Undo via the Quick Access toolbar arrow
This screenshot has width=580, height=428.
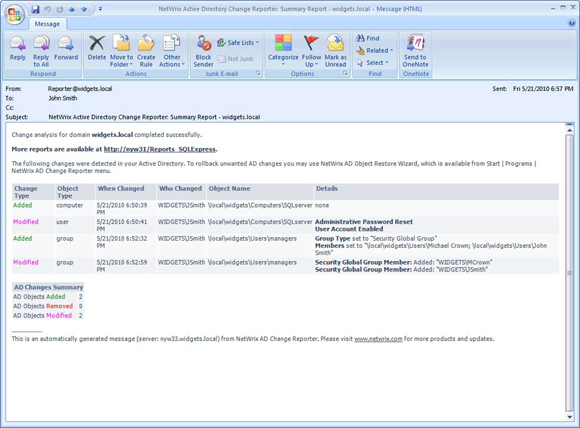48,9
